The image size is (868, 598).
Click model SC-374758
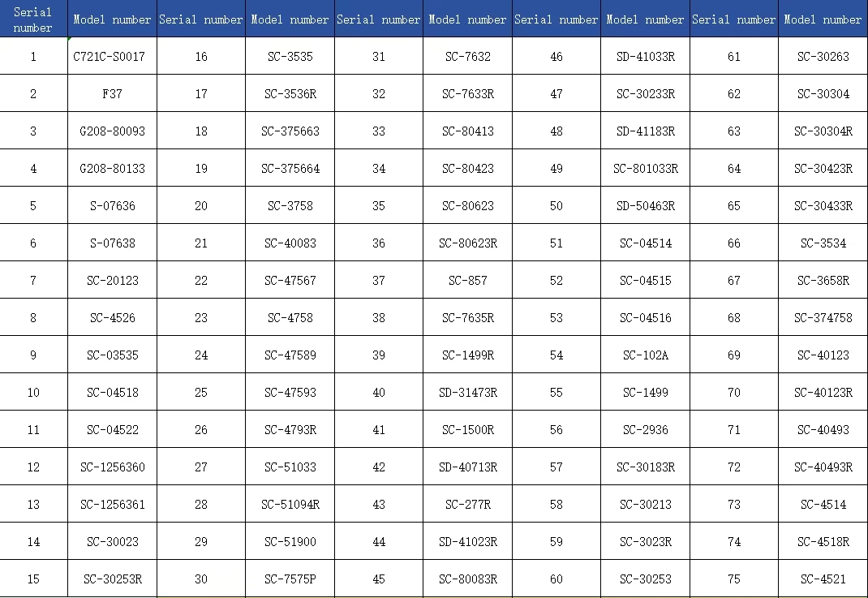tap(823, 317)
